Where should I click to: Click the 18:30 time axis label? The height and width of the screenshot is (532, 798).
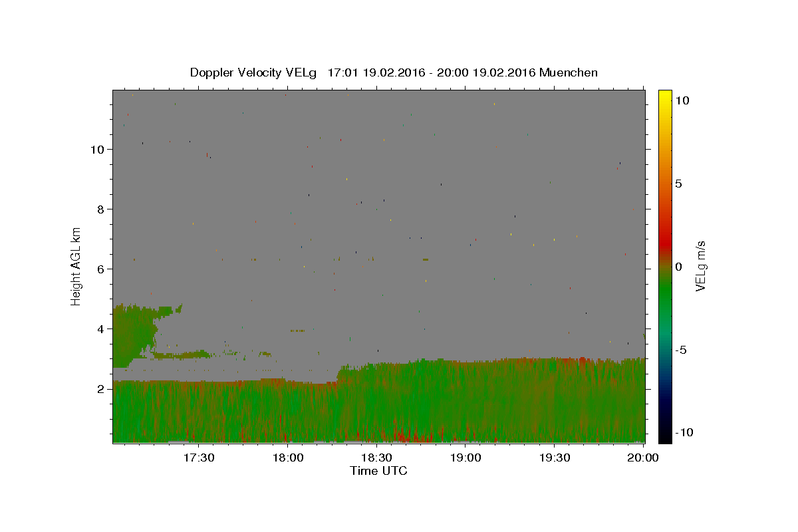coord(377,458)
